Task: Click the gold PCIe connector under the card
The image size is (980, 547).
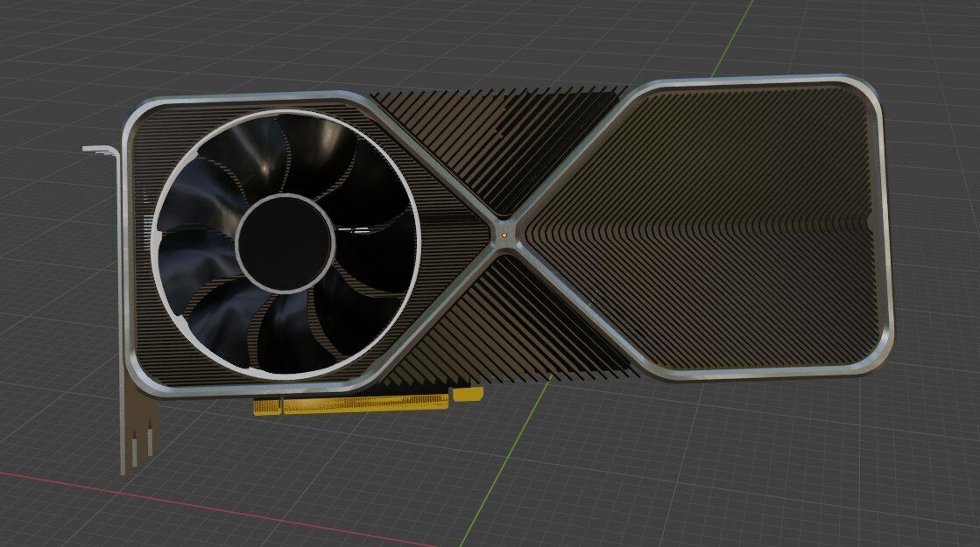Action: tap(368, 400)
